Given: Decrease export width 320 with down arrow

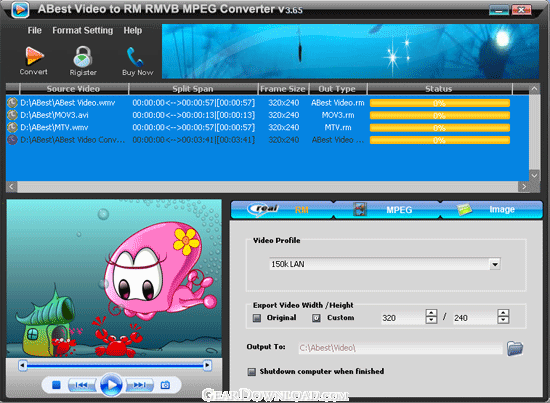Looking at the screenshot, I should tap(431, 320).
